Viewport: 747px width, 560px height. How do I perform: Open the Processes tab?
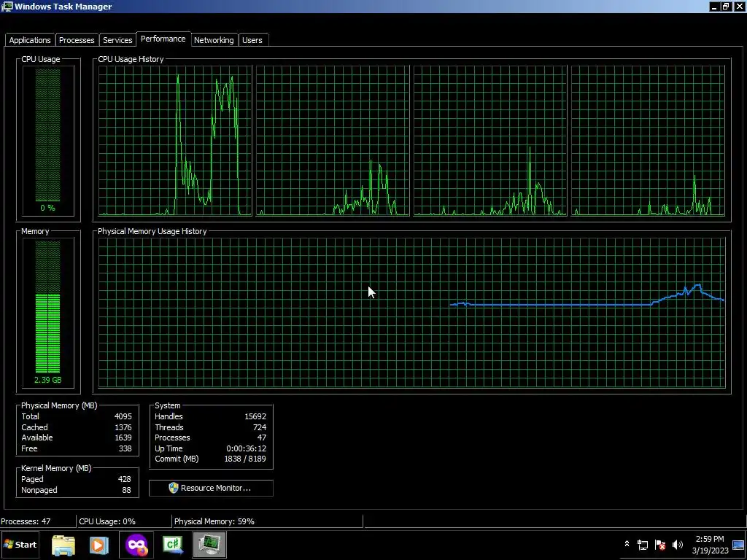[76, 40]
